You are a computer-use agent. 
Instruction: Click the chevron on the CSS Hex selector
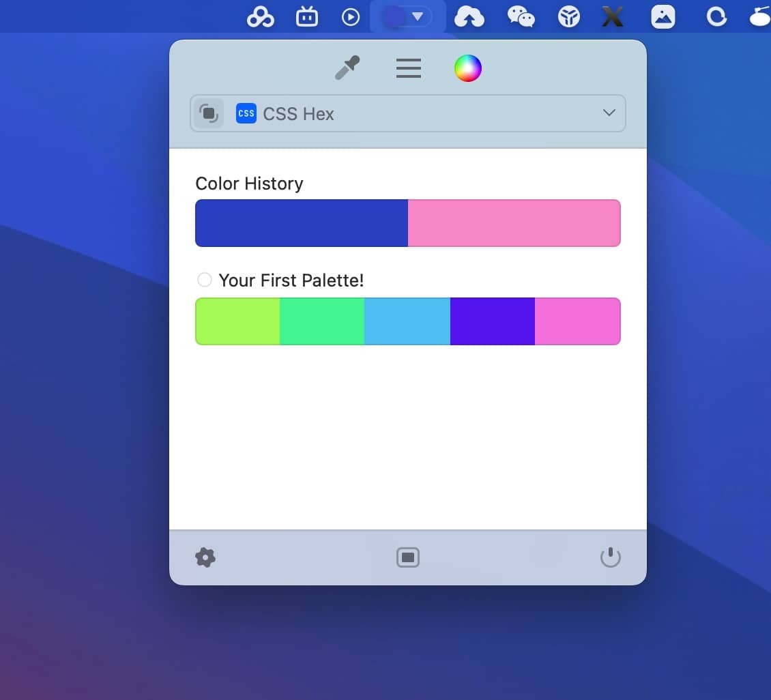pyautogui.click(x=609, y=113)
